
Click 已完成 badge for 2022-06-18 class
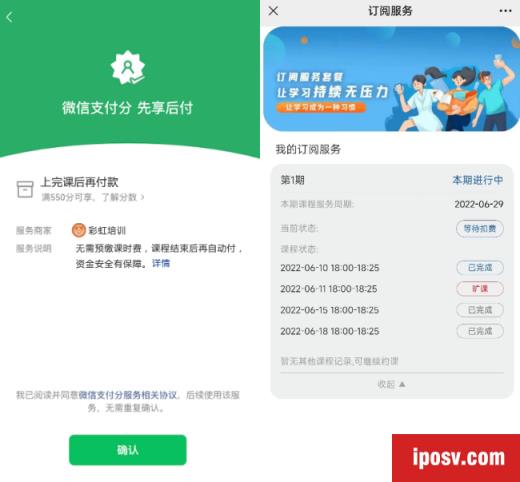tap(479, 331)
